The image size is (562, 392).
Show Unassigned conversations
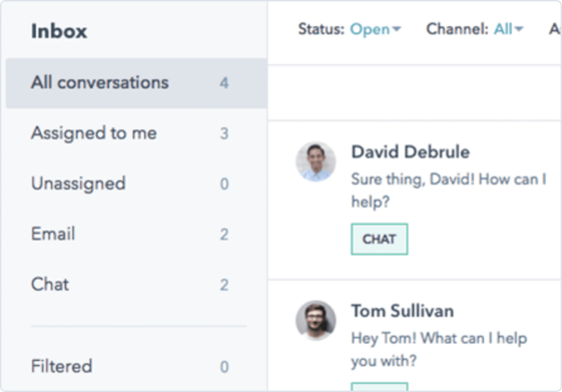pyautogui.click(x=78, y=184)
